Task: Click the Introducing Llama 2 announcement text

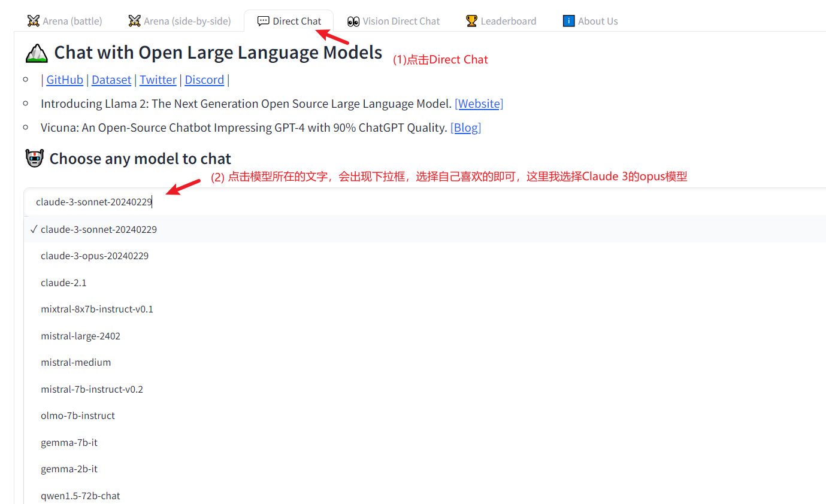Action: tap(246, 104)
